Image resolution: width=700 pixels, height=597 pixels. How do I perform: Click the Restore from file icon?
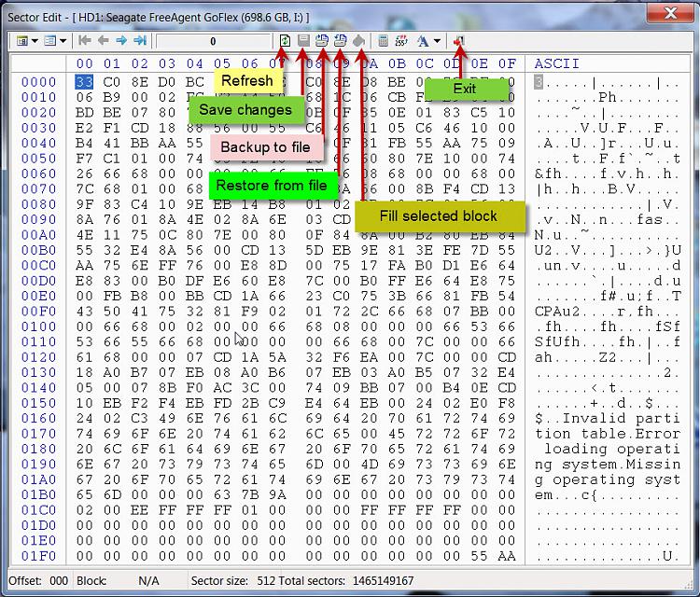(x=340, y=41)
